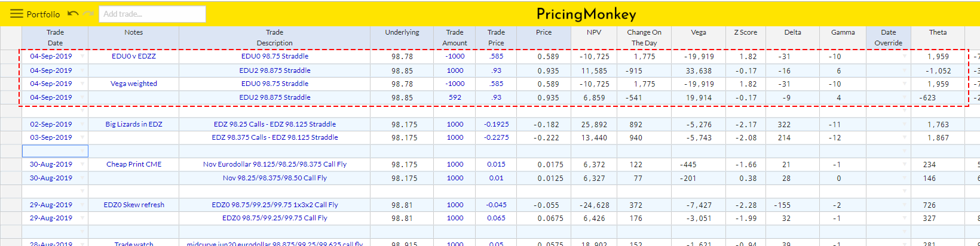This screenshot has height=246, width=980.
Task: Click the empty selected Trade Date cell
Action: 55,151
